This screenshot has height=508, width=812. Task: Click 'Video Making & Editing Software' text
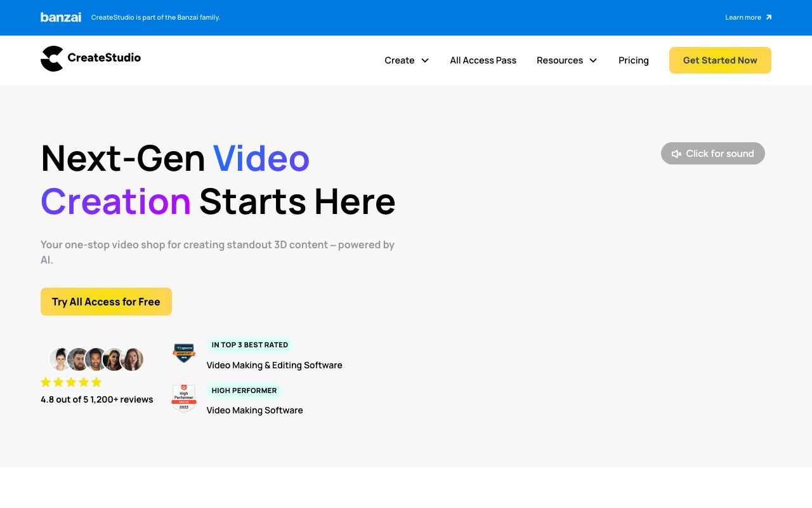[x=274, y=365]
